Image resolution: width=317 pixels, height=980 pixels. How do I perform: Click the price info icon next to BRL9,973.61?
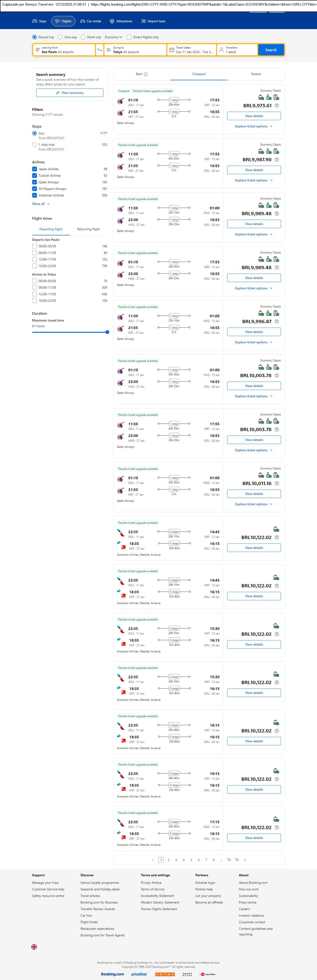coord(277,106)
